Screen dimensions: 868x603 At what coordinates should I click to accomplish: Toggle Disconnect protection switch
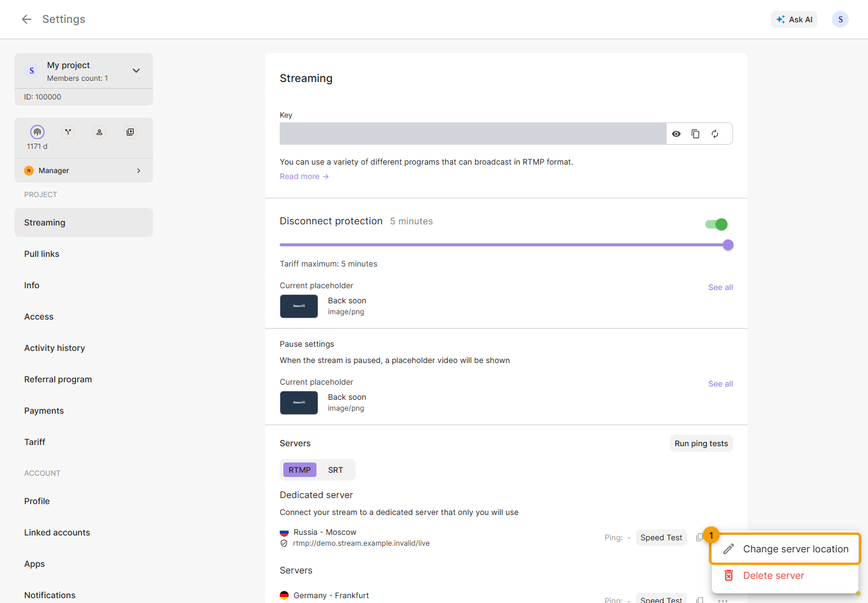(717, 224)
